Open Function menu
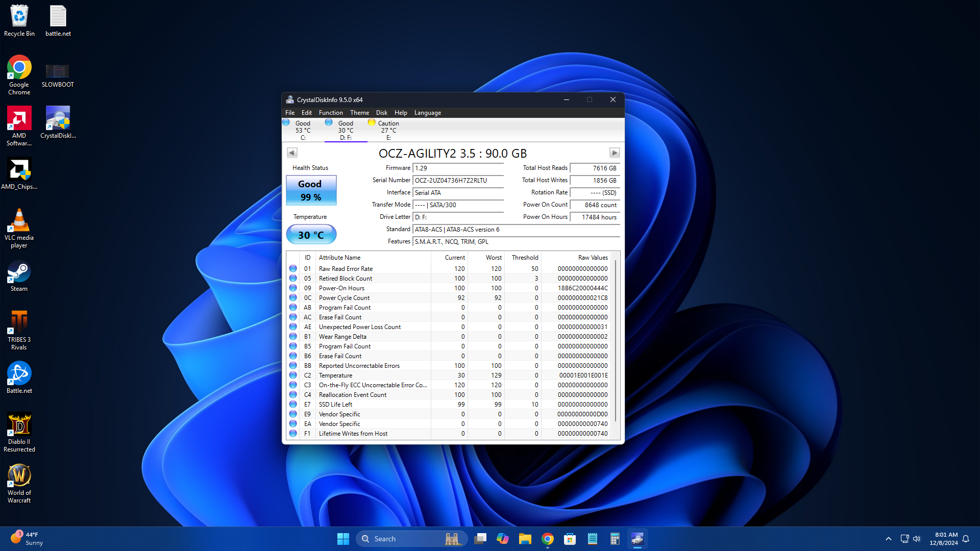 click(x=331, y=113)
